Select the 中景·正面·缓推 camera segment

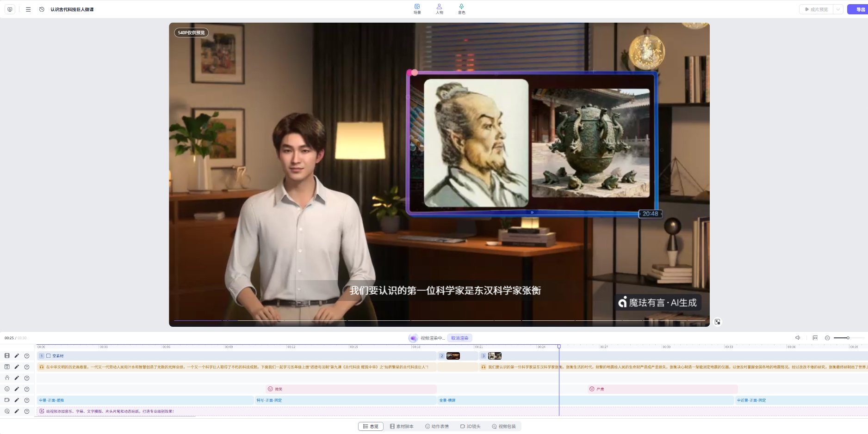coord(52,400)
